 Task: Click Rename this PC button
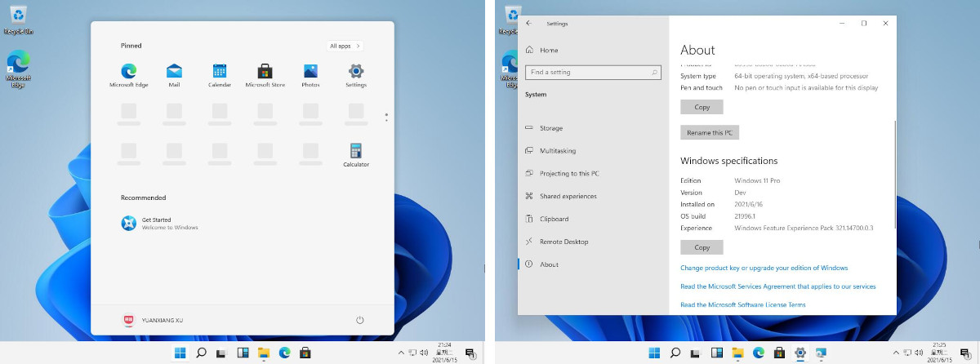(x=710, y=132)
